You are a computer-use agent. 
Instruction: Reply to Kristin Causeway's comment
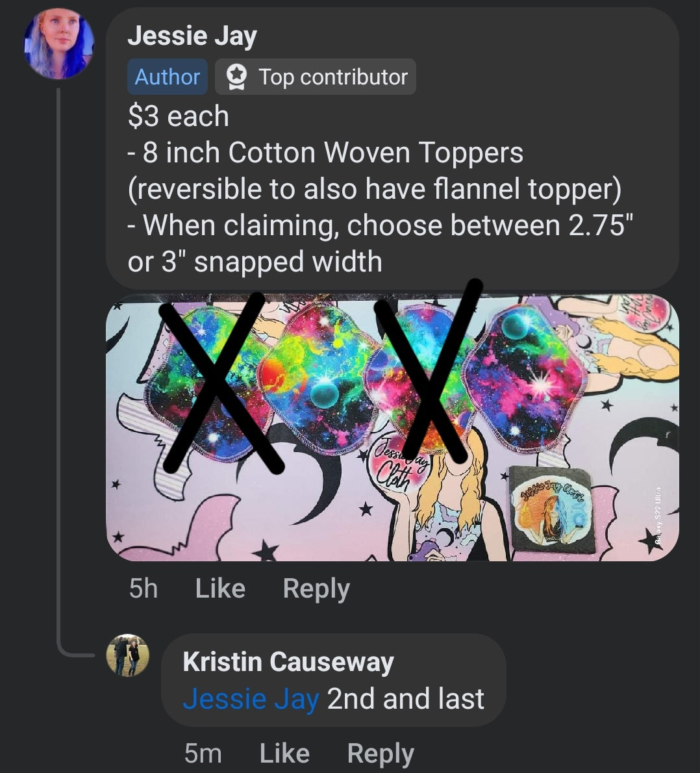[x=381, y=754]
